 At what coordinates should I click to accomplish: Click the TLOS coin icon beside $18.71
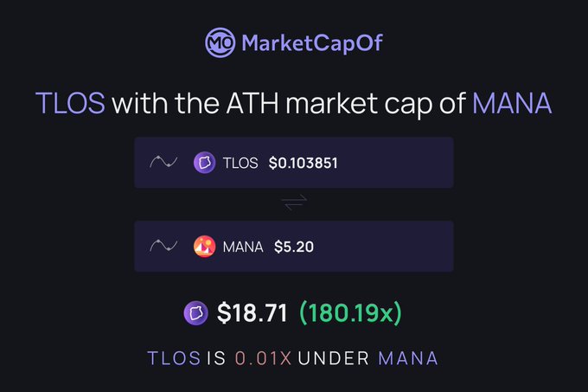[x=196, y=312]
